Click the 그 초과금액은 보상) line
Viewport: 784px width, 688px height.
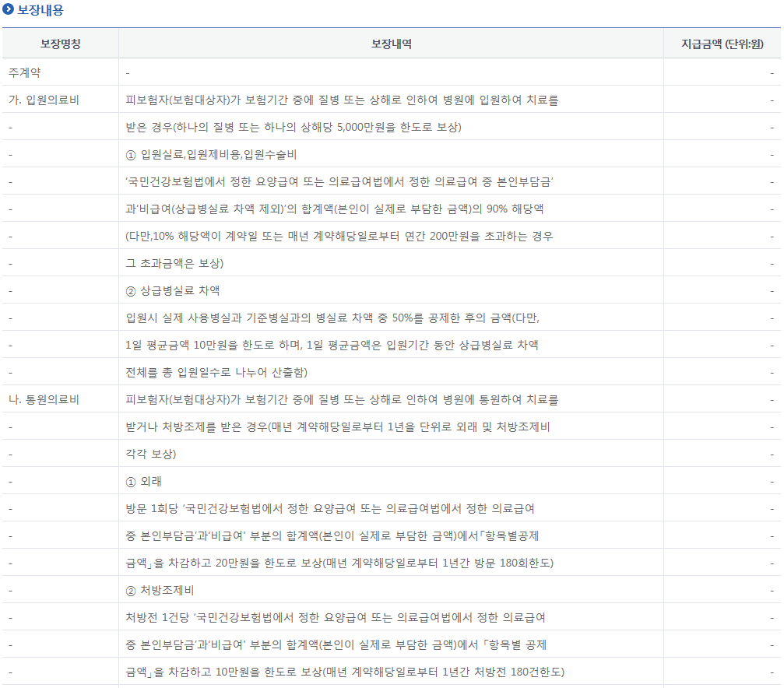click(174, 263)
